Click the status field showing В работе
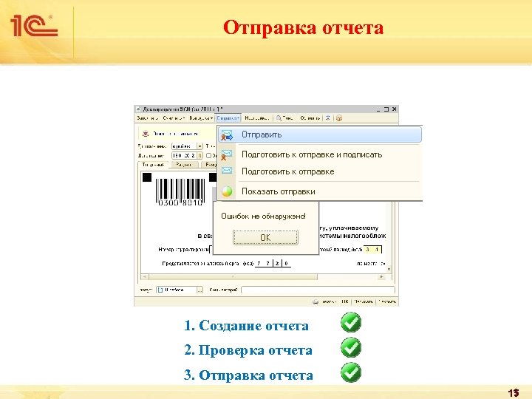 (x=177, y=290)
